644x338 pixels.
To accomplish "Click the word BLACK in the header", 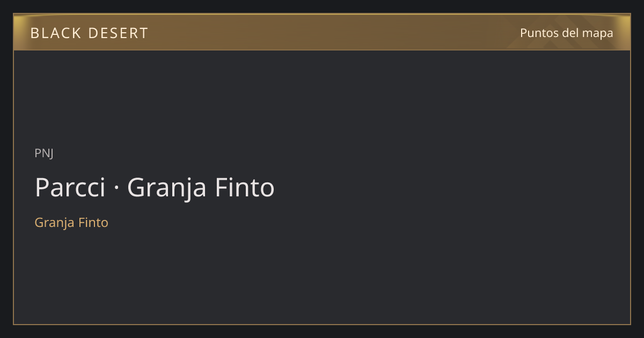I will 55,33.
